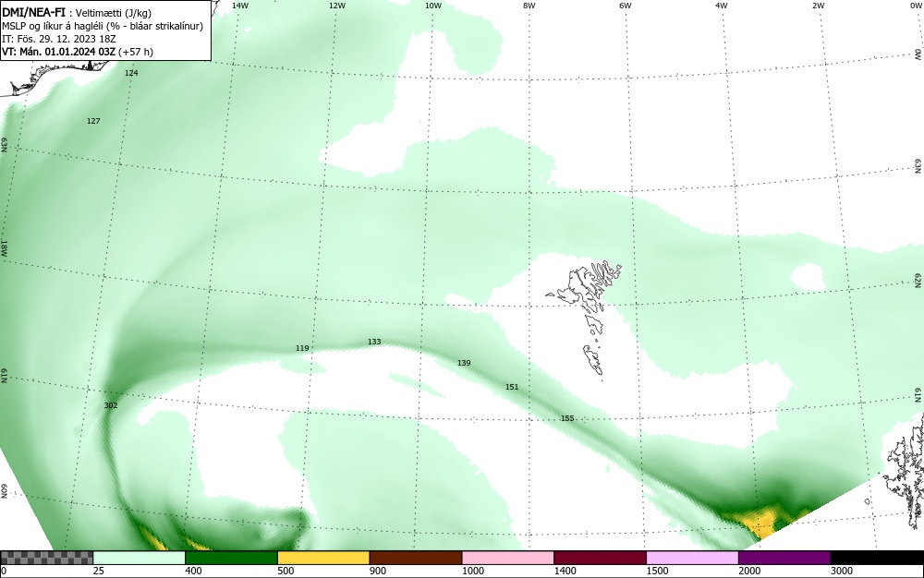Click the "(+57 h)" forecast offset

[x=136, y=52]
